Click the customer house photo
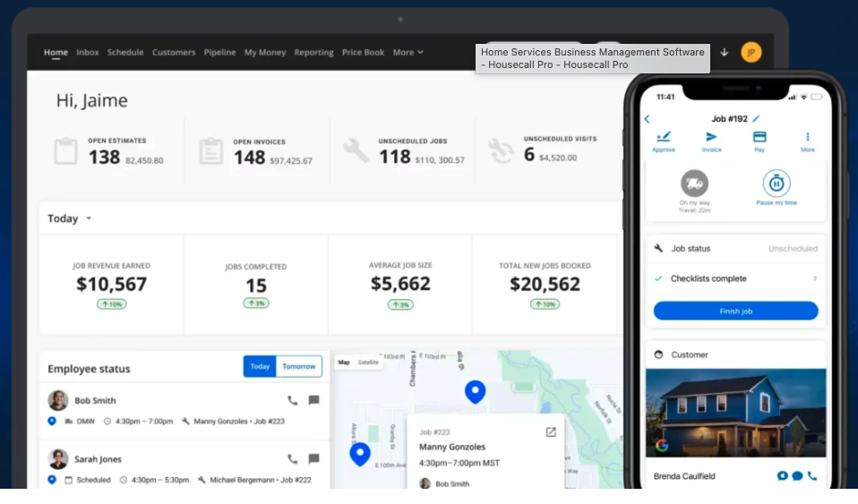The image size is (858, 504). tap(736, 414)
